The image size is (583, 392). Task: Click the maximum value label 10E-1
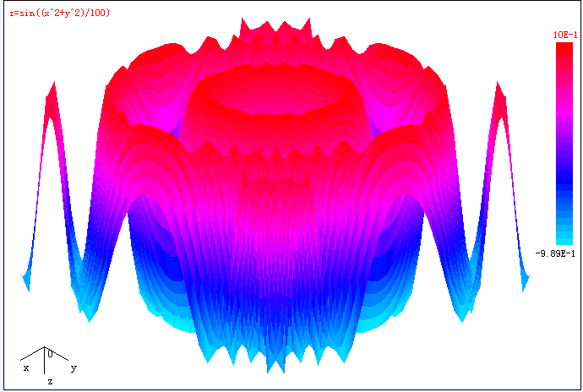(565, 35)
